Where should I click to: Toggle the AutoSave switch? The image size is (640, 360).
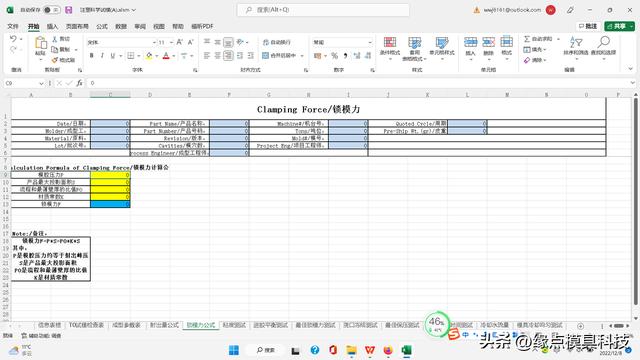[x=51, y=10]
